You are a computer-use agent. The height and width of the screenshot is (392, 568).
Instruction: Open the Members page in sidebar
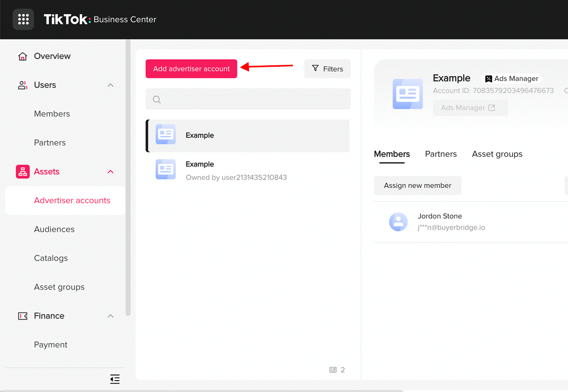click(52, 114)
